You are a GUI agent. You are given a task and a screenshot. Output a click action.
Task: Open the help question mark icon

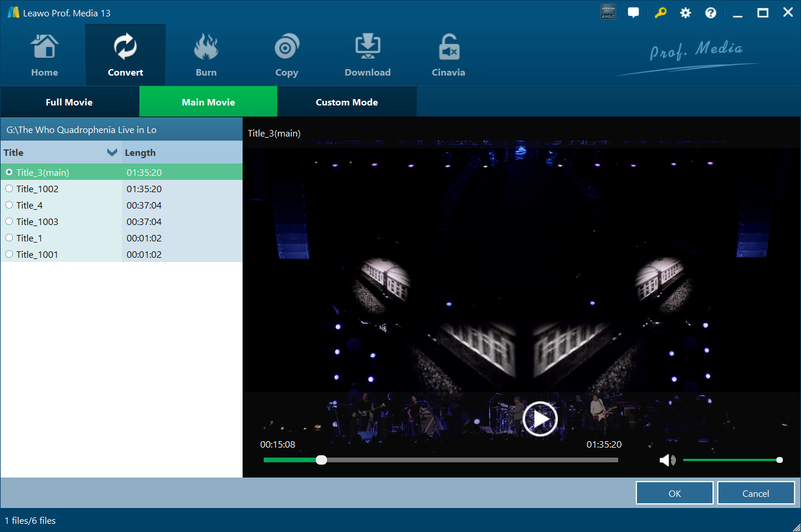coord(711,13)
